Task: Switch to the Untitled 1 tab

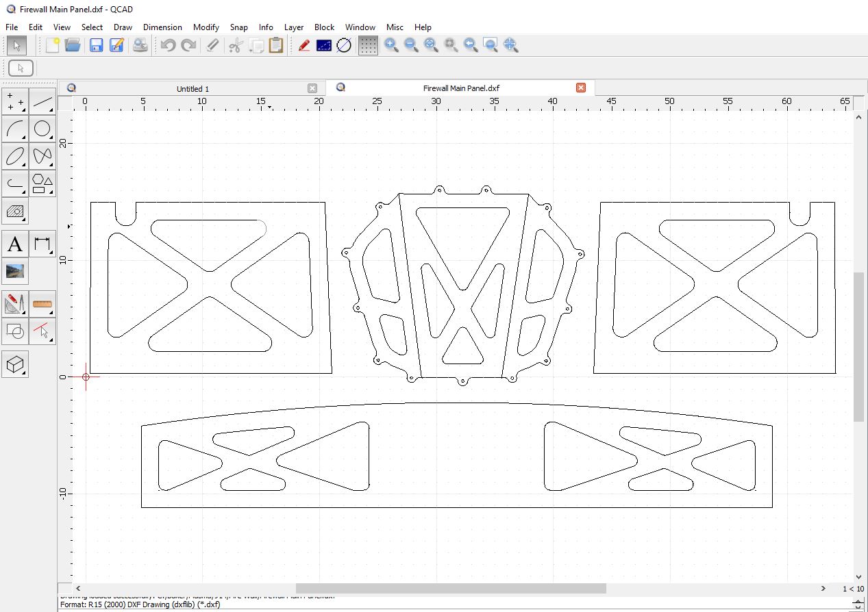Action: 193,88
